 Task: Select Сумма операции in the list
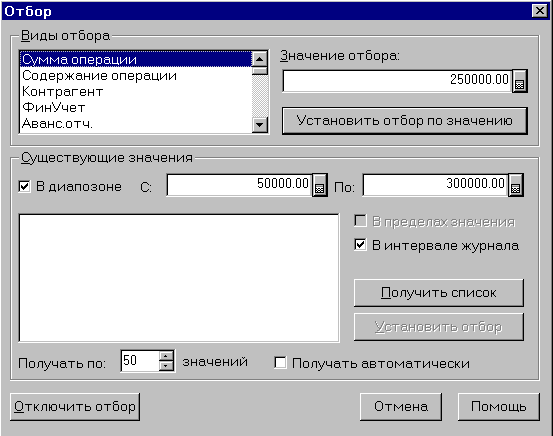coord(136,59)
